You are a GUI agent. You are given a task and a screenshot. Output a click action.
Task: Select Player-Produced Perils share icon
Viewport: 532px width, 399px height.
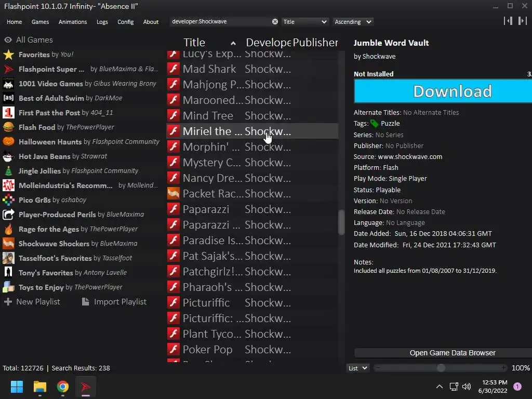point(8,215)
